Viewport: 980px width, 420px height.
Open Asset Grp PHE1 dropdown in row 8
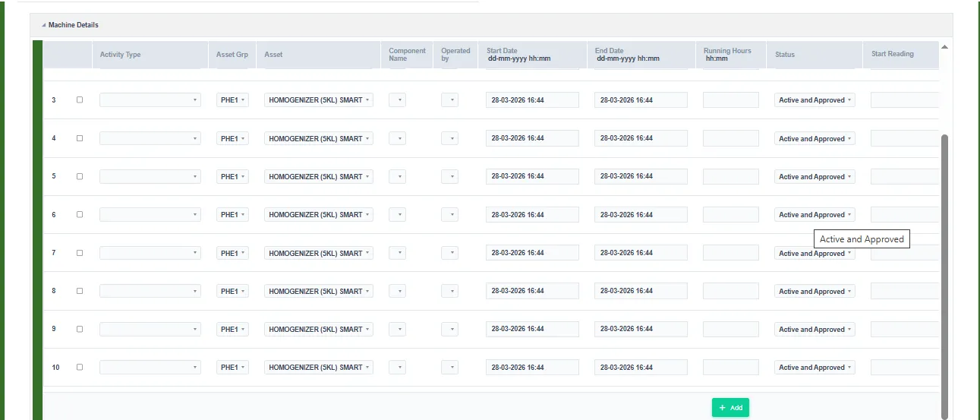click(232, 291)
